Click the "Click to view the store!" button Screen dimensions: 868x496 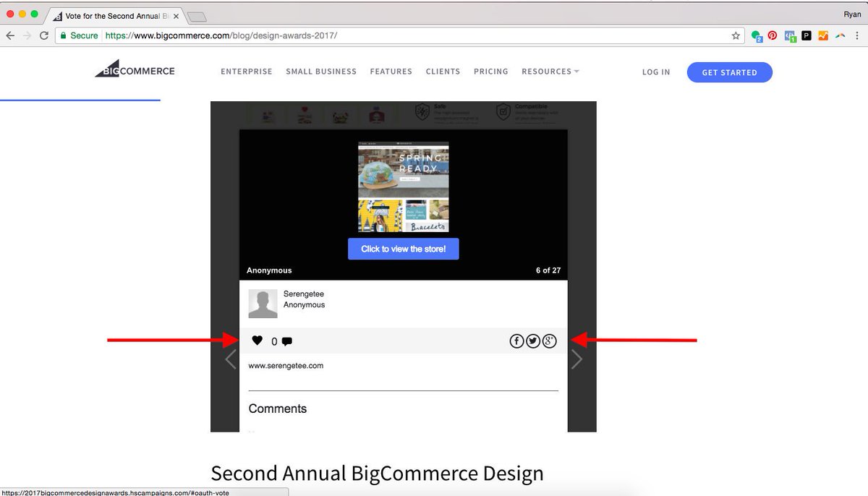[x=403, y=248]
